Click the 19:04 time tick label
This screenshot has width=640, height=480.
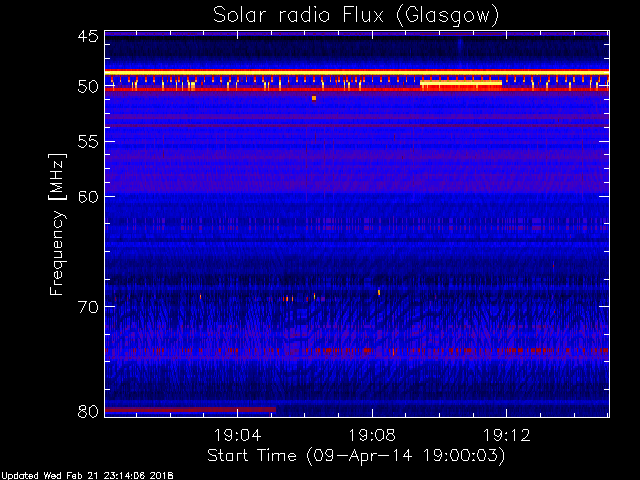pos(238,435)
